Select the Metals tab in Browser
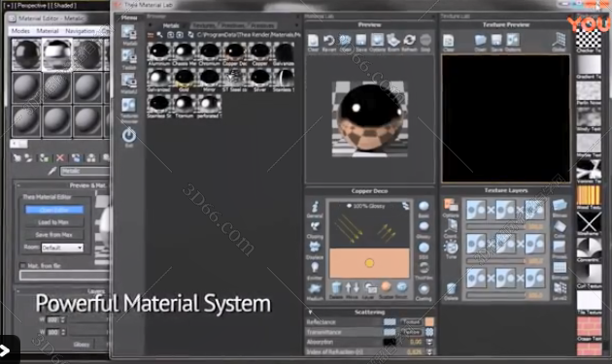 pyautogui.click(x=171, y=25)
